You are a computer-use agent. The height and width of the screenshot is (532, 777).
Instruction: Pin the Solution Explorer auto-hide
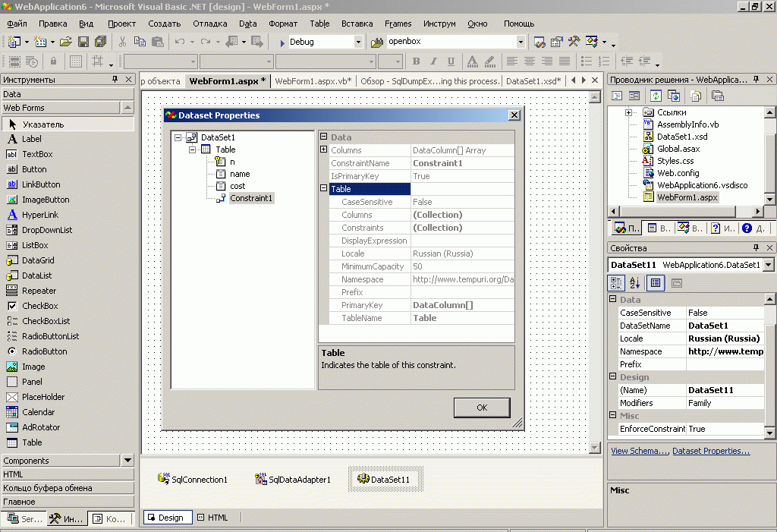click(757, 80)
